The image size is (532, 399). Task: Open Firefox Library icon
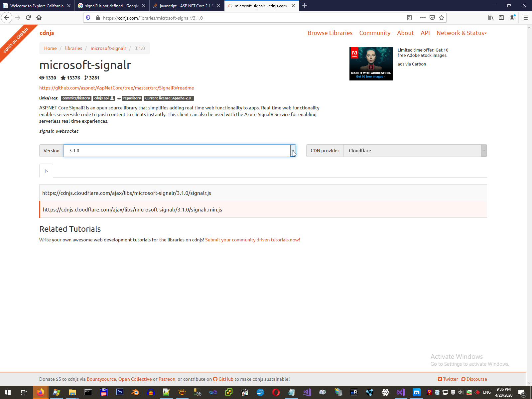click(x=491, y=18)
